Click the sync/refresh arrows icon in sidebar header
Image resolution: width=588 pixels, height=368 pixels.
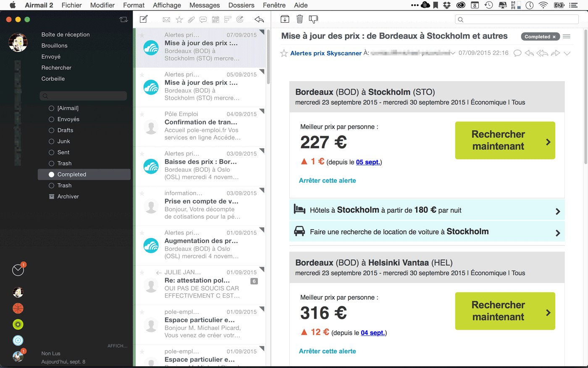click(x=123, y=19)
